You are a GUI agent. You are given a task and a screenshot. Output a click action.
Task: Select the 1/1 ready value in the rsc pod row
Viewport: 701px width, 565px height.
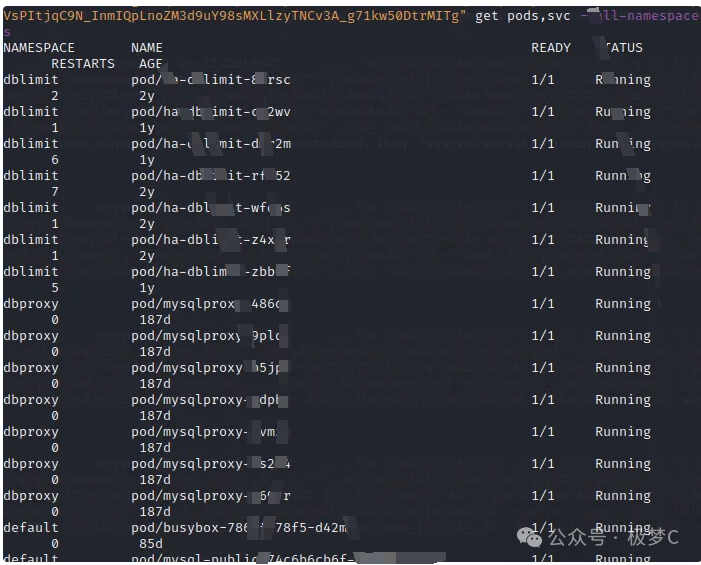[x=543, y=80]
